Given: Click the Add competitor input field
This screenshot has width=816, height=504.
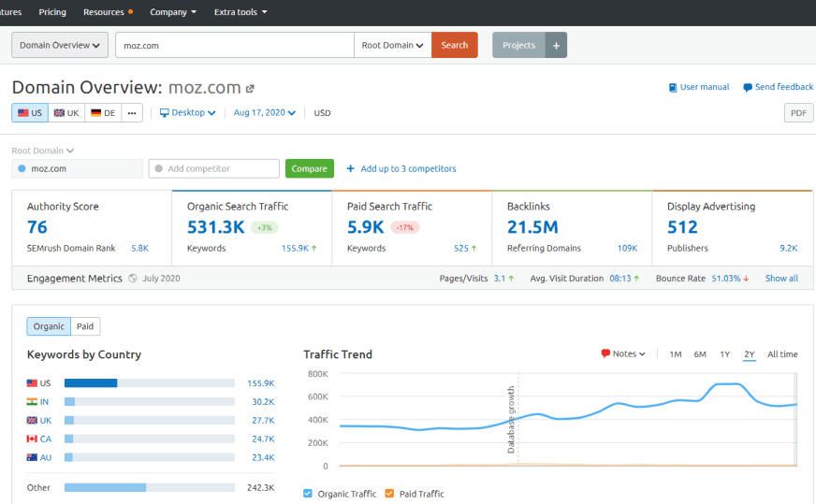Looking at the screenshot, I should (x=214, y=168).
